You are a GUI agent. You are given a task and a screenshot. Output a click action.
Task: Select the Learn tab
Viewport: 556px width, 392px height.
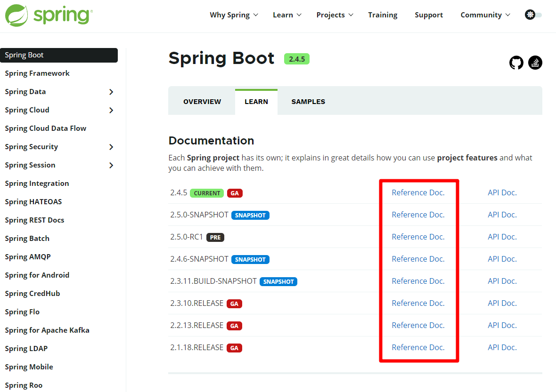click(256, 102)
